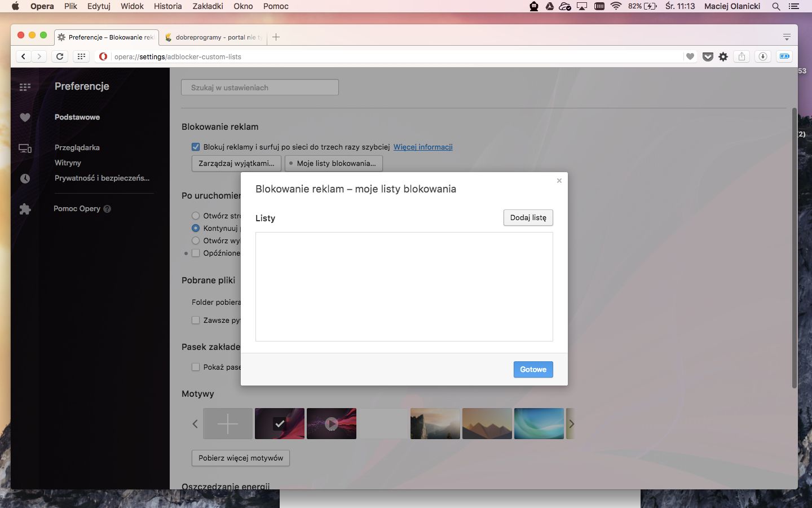Close the blocking lists dialog with X

[559, 181]
